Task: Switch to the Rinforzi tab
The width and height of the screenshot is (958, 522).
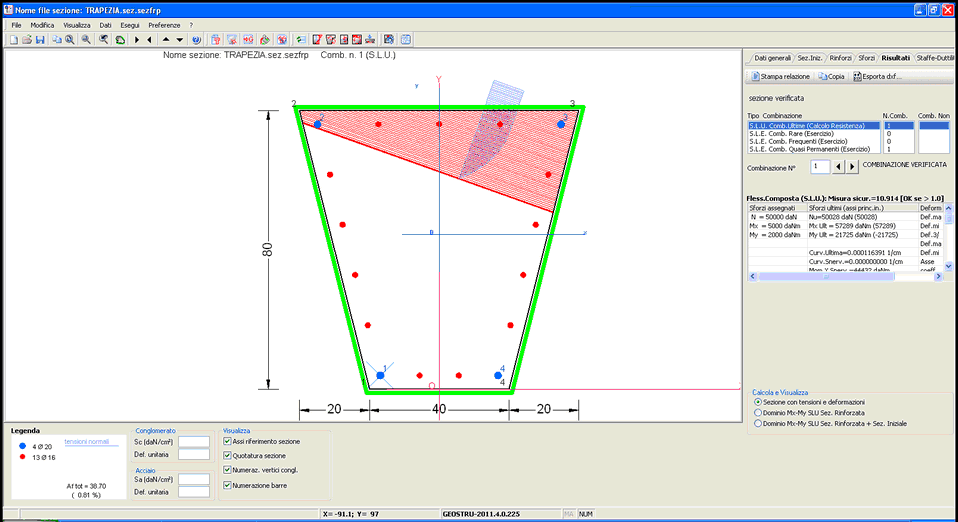Action: [840, 58]
